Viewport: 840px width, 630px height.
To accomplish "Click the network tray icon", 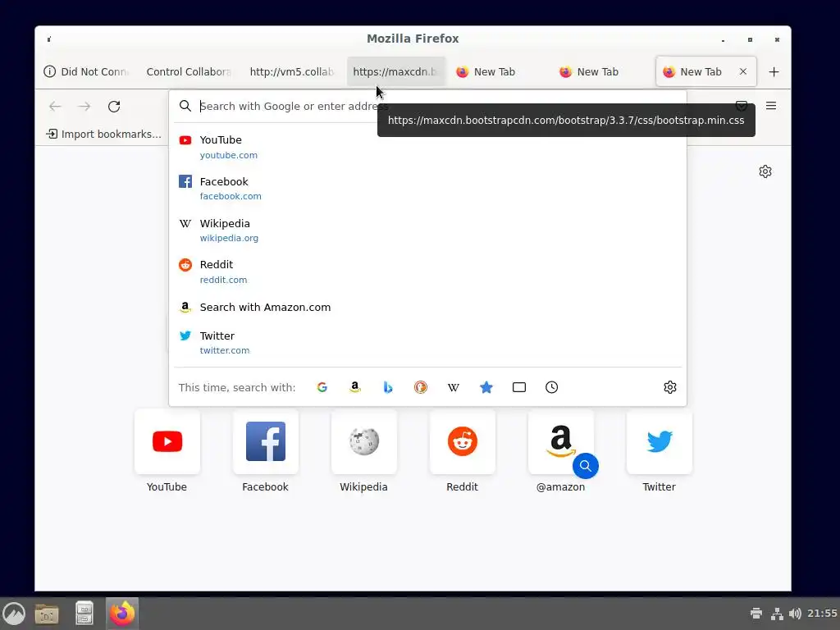I will 776,614.
